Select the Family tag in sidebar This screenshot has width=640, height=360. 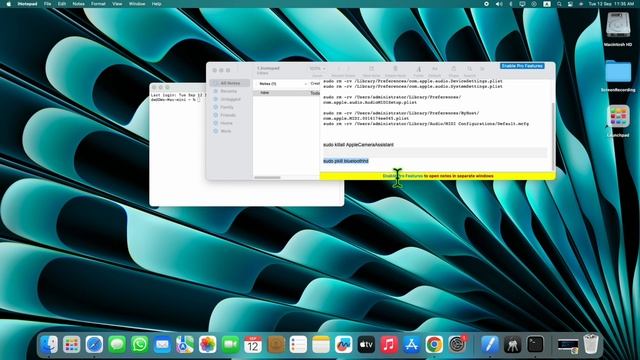pos(227,107)
